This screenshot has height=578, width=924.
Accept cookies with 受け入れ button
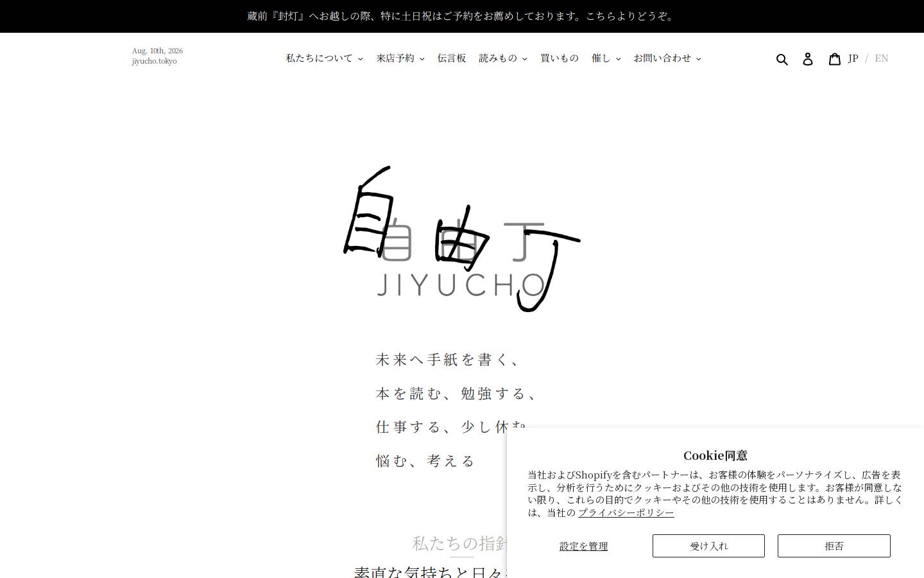click(x=708, y=546)
